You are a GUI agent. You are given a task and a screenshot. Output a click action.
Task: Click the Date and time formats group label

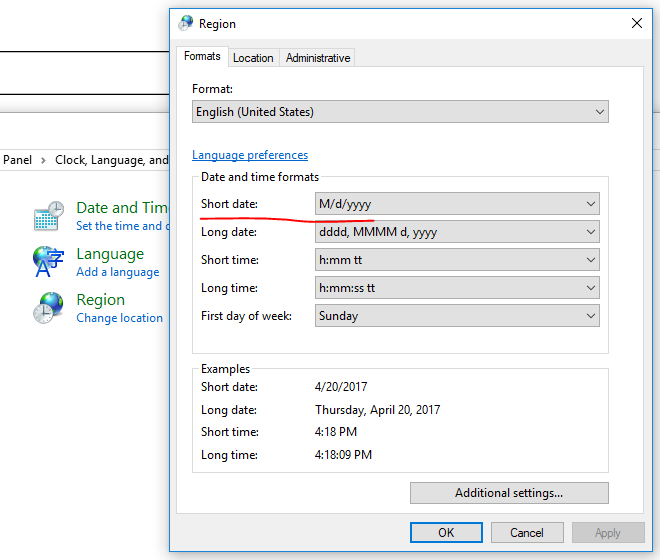(260, 177)
